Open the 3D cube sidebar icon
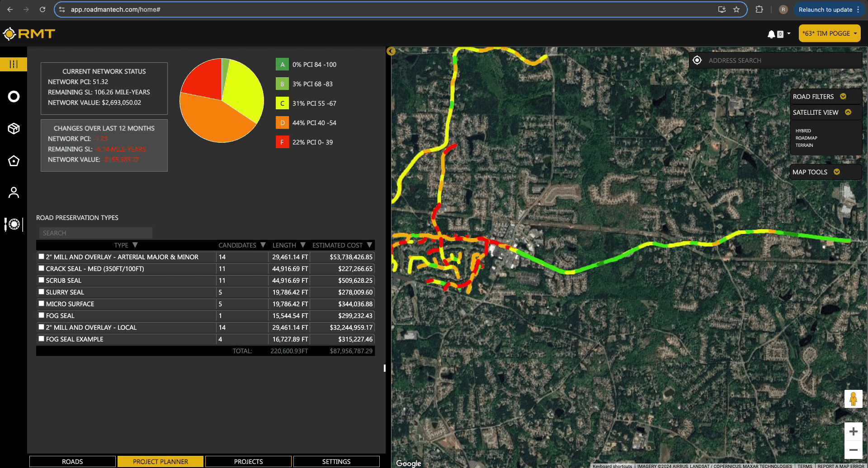 [14, 129]
